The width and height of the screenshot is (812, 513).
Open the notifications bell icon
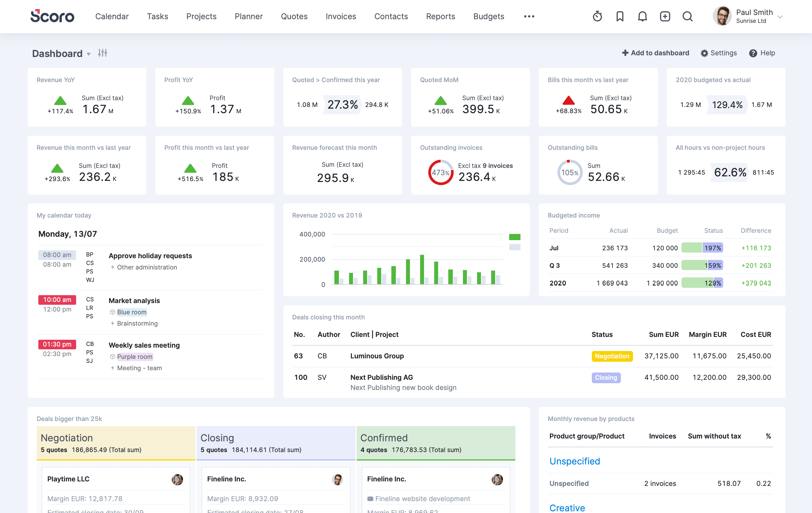tap(642, 16)
